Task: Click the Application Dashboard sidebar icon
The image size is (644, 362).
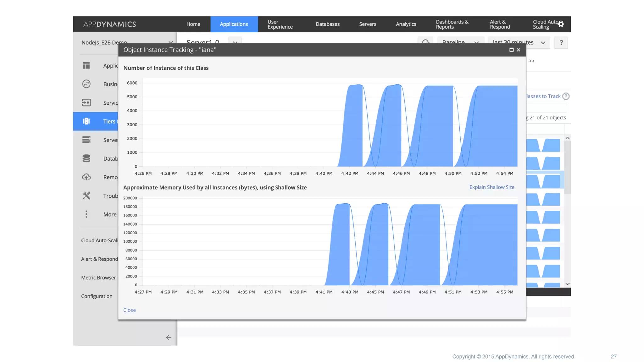Action: [x=86, y=65]
